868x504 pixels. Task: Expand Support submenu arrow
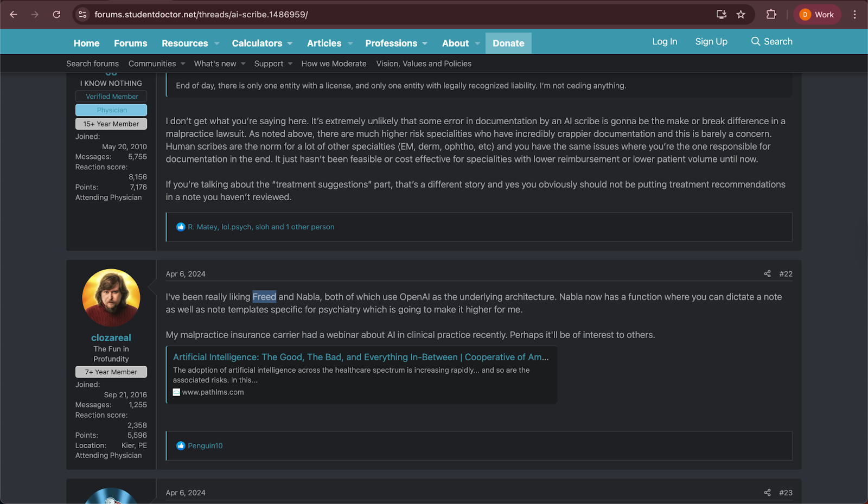290,64
